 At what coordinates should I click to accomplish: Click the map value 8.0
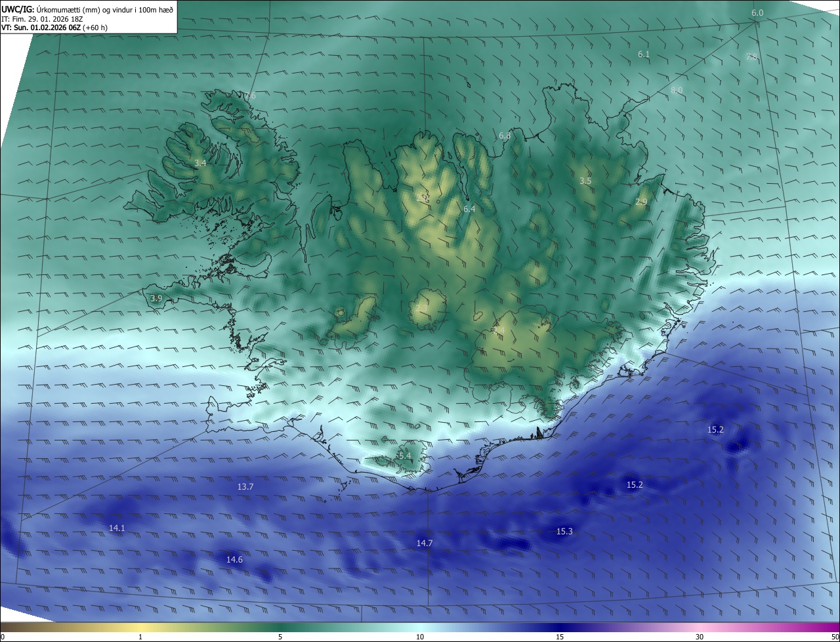[x=677, y=90]
